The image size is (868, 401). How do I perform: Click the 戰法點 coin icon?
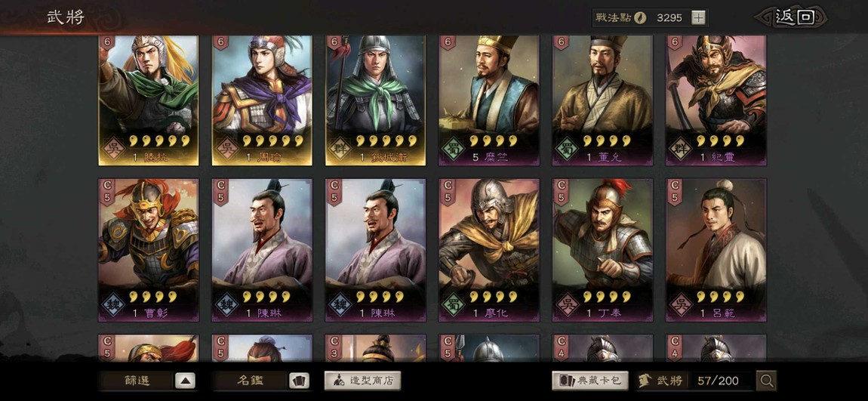tap(640, 17)
